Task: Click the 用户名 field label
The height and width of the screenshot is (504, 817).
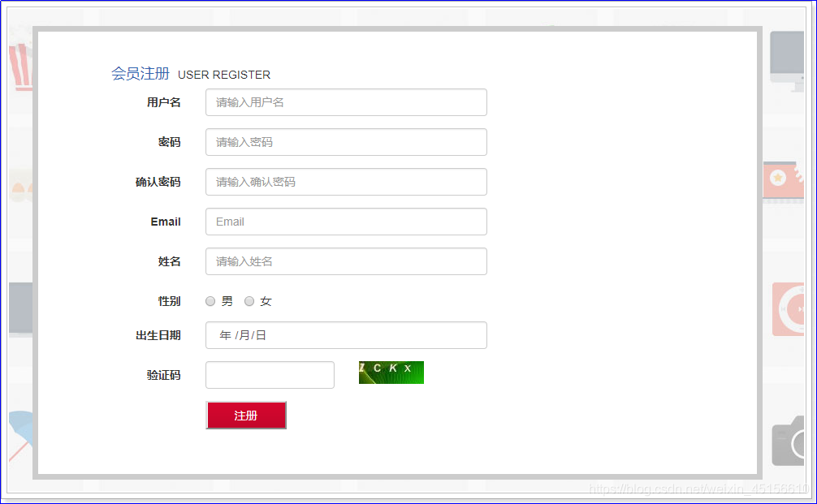Action: [163, 102]
